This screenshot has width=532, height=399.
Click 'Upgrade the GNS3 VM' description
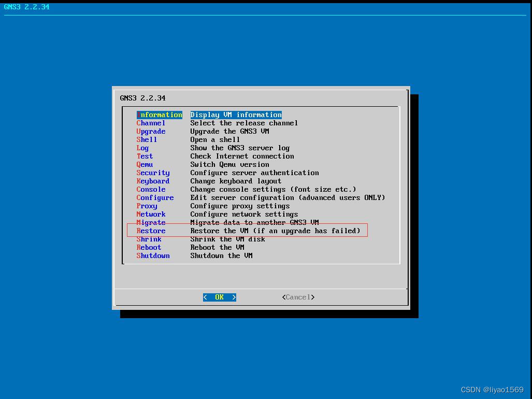[229, 132]
